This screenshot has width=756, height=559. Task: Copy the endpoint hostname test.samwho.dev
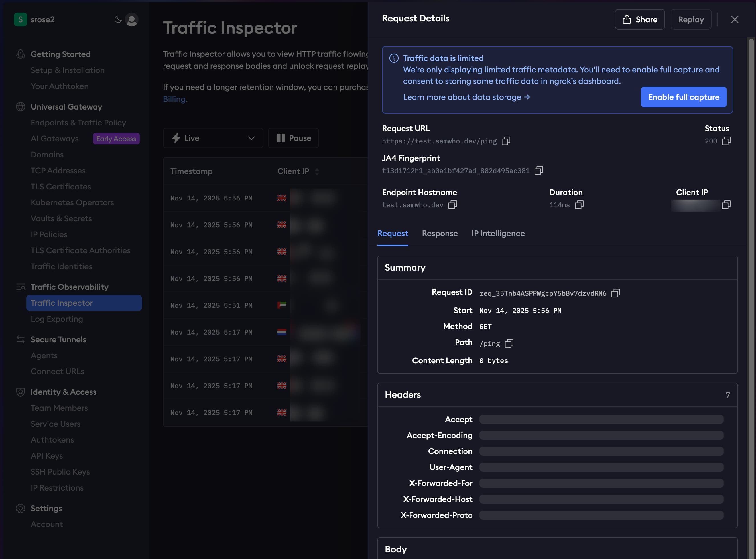(x=453, y=205)
